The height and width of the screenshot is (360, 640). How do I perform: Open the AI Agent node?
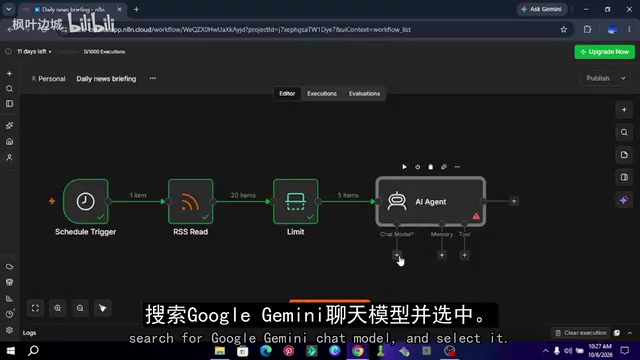(431, 201)
